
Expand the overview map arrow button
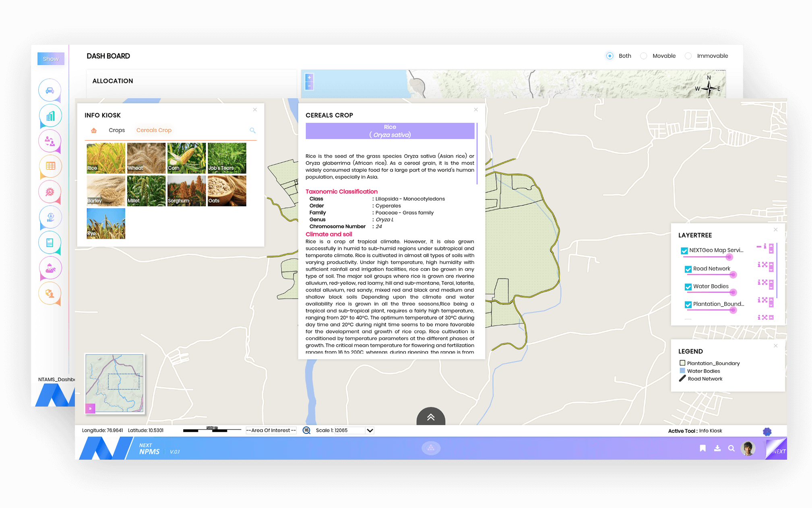(90, 408)
